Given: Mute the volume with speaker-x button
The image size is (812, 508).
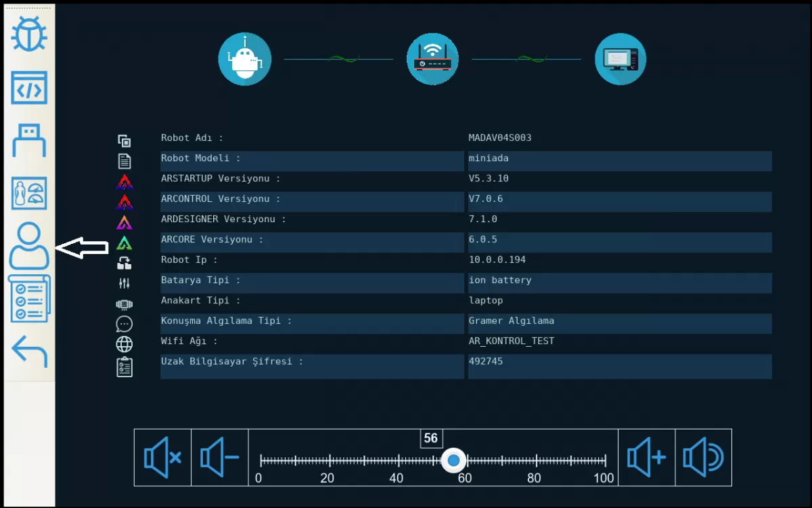Looking at the screenshot, I should (162, 458).
